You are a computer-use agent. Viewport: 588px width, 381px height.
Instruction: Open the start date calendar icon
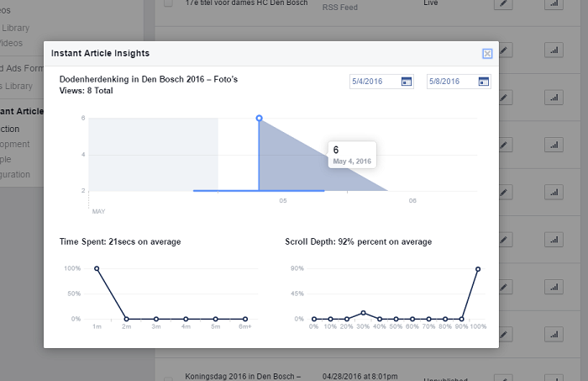[x=407, y=82]
